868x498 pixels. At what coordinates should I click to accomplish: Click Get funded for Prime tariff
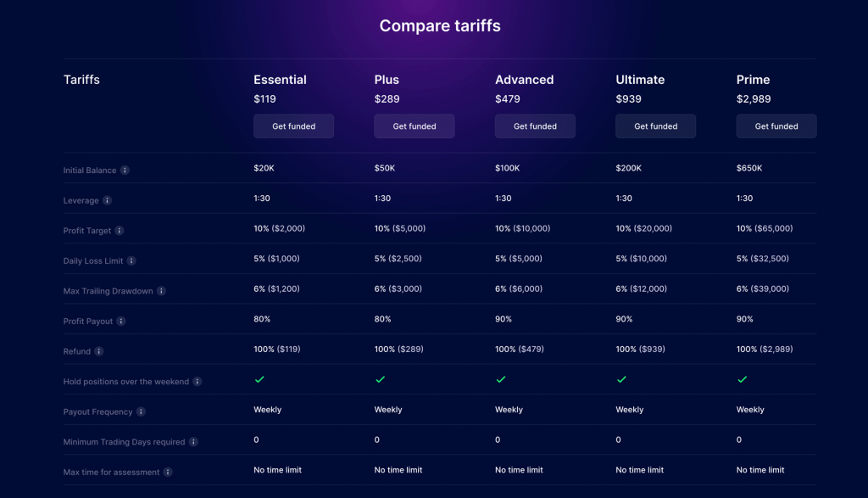point(776,126)
